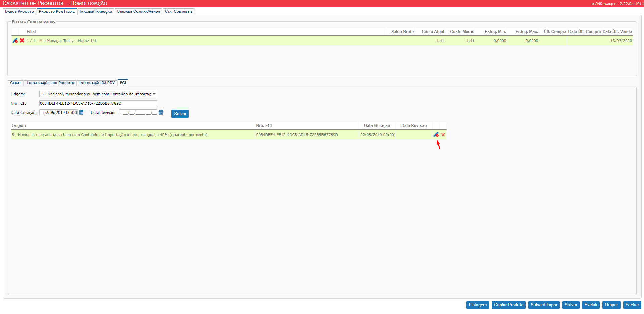Screen dimensions: 644x314
Task: Expand the Origem dropdown
Action: [x=98, y=94]
